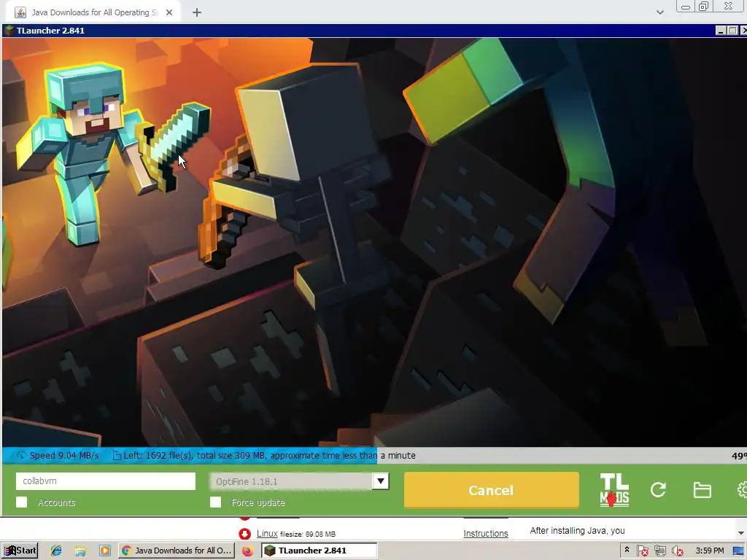
Task: Launch Internet Explorer from taskbar
Action: [56, 551]
